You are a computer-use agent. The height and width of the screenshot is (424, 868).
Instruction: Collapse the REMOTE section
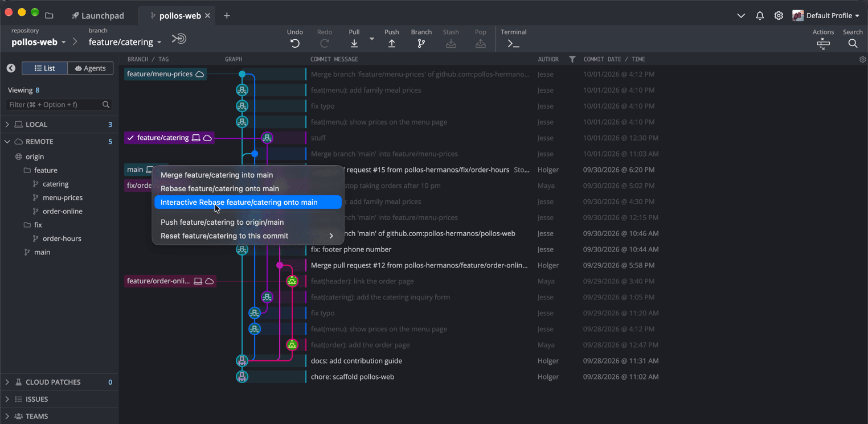tap(7, 141)
